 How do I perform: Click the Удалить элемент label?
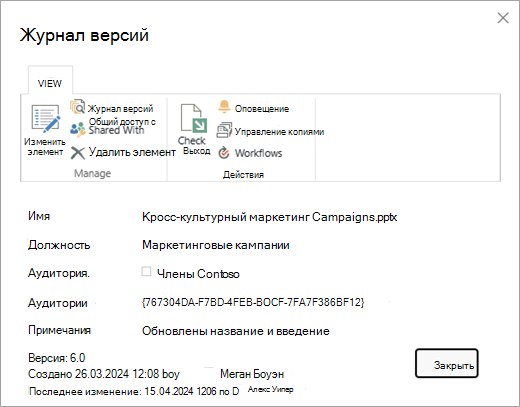tap(132, 152)
